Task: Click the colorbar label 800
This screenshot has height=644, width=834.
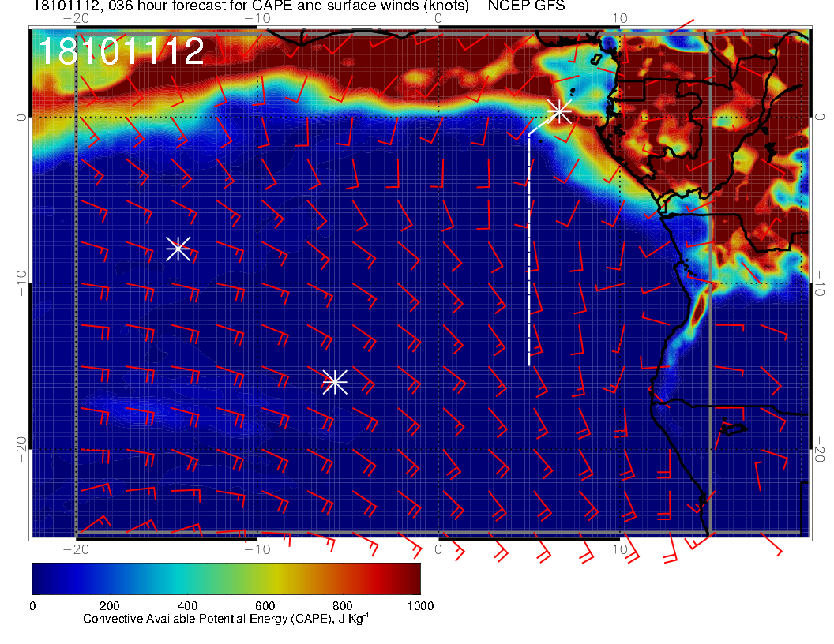Action: pos(343,606)
